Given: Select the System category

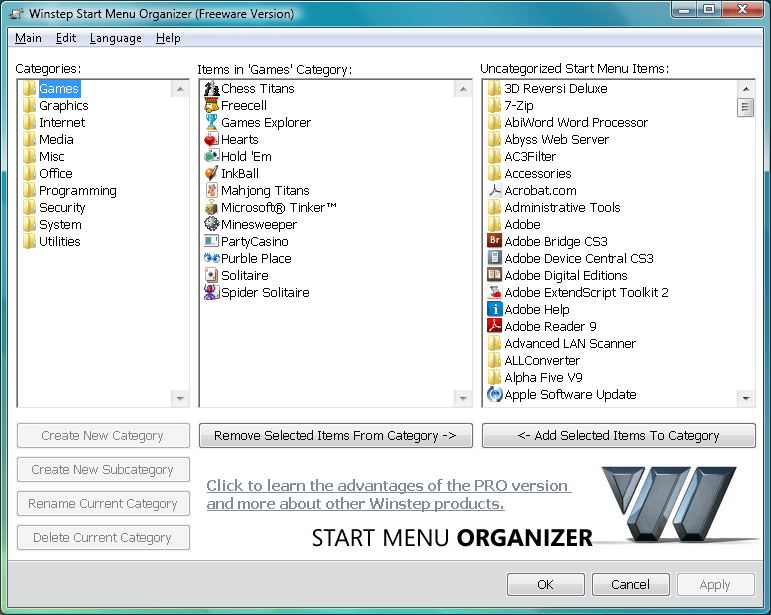Looking at the screenshot, I should 60,224.
